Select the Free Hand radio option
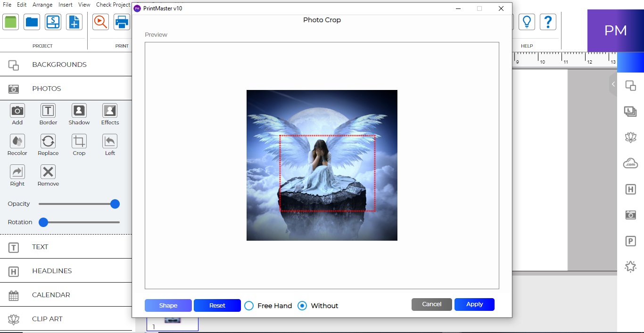644x333 pixels. pos(249,306)
